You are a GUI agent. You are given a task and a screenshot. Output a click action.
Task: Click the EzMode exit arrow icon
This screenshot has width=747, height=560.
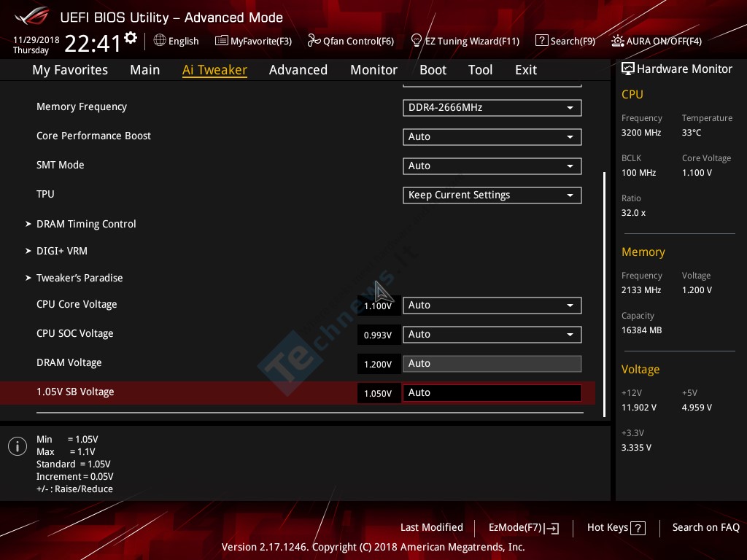551,528
